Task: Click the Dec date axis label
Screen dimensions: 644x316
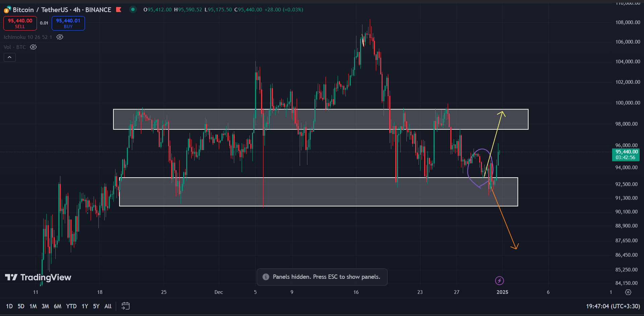Action: [x=218, y=292]
